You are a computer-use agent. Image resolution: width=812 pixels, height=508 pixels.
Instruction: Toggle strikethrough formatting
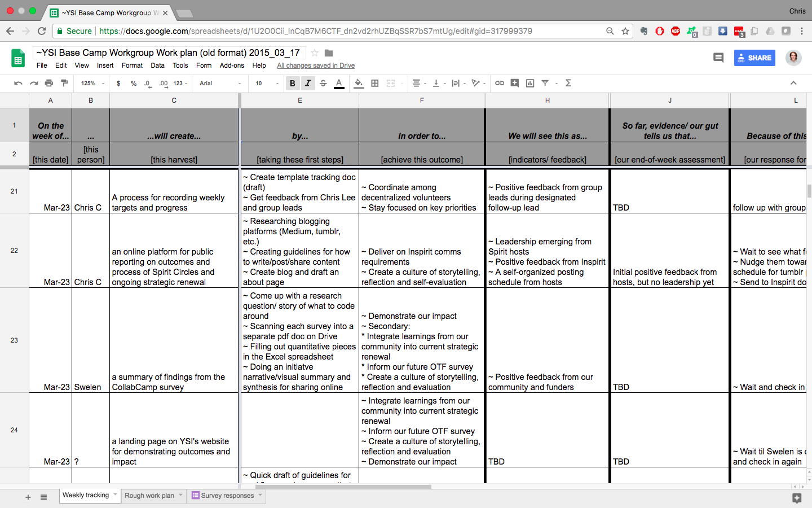323,83
